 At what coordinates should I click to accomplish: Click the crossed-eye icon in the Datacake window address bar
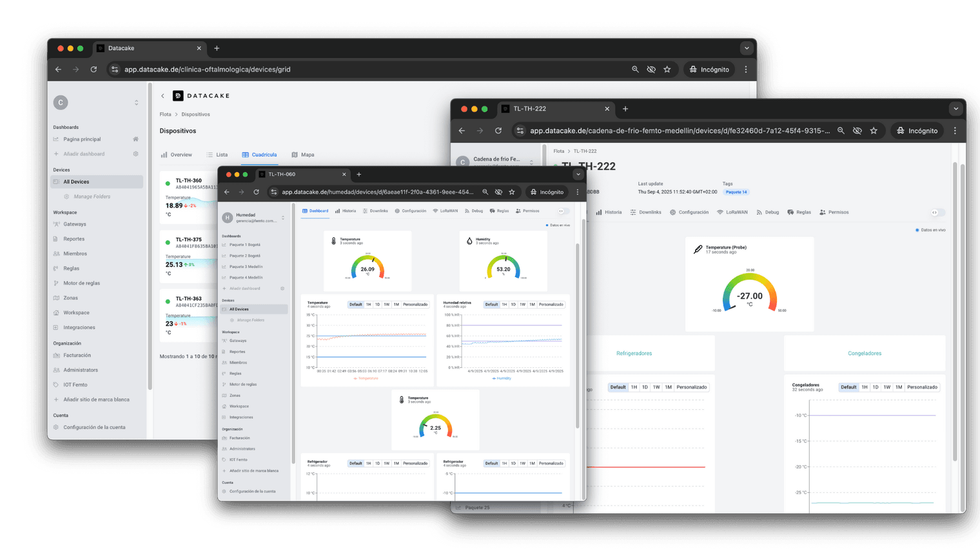click(651, 70)
